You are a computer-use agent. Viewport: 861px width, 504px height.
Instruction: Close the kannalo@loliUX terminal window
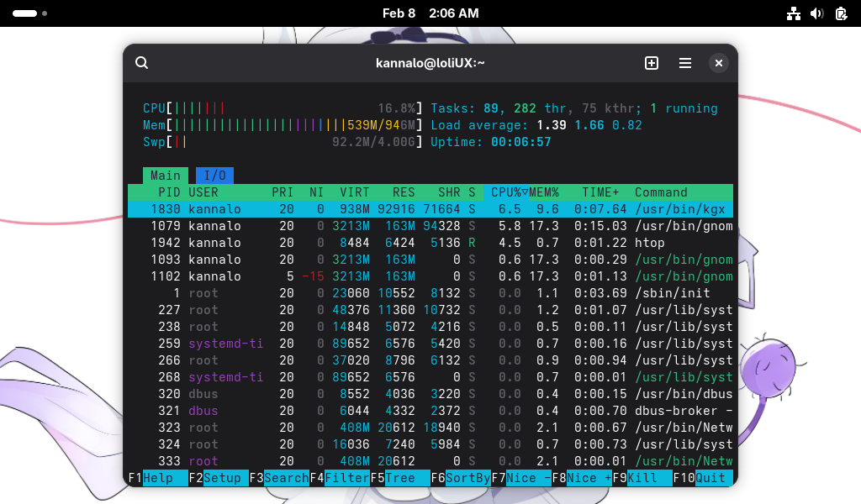click(718, 63)
